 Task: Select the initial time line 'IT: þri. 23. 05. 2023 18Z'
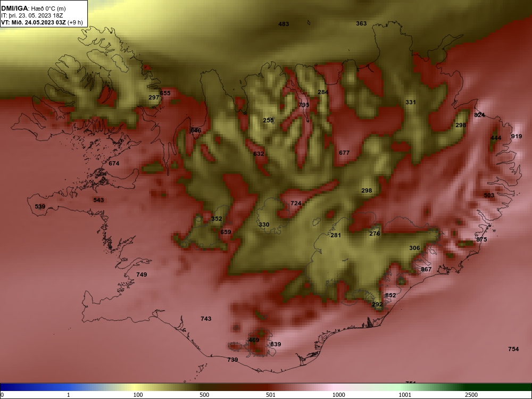point(32,15)
